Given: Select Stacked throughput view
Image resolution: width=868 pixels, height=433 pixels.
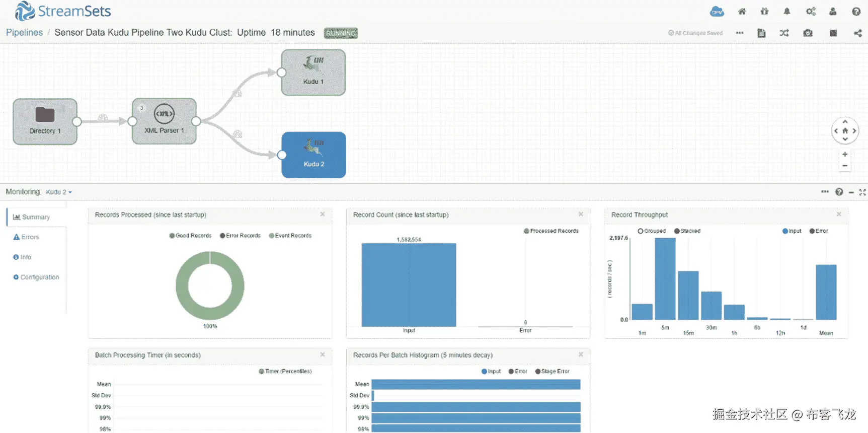Looking at the screenshot, I should tap(687, 231).
